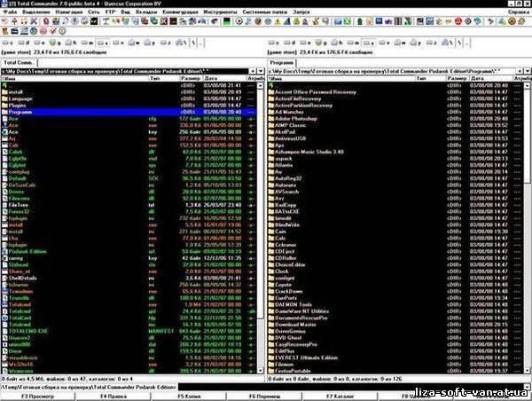The height and width of the screenshot is (401, 532).
Task: Select the Plugins folder in left panel
Action: 129,106
